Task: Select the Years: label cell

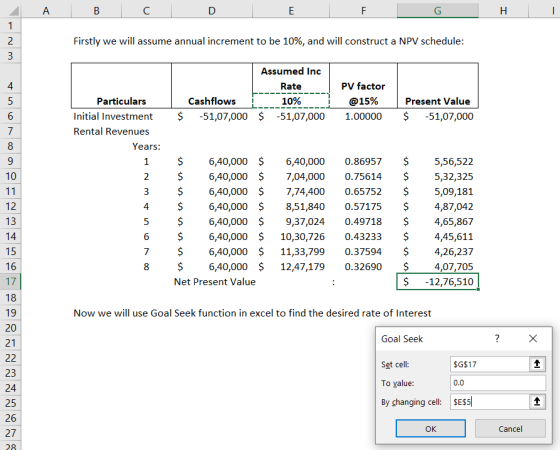Action: tap(146, 146)
